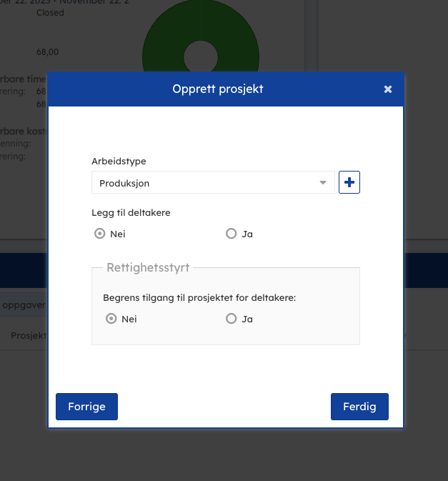Click the Closed legend label in background
This screenshot has width=448, height=481.
(50, 13)
